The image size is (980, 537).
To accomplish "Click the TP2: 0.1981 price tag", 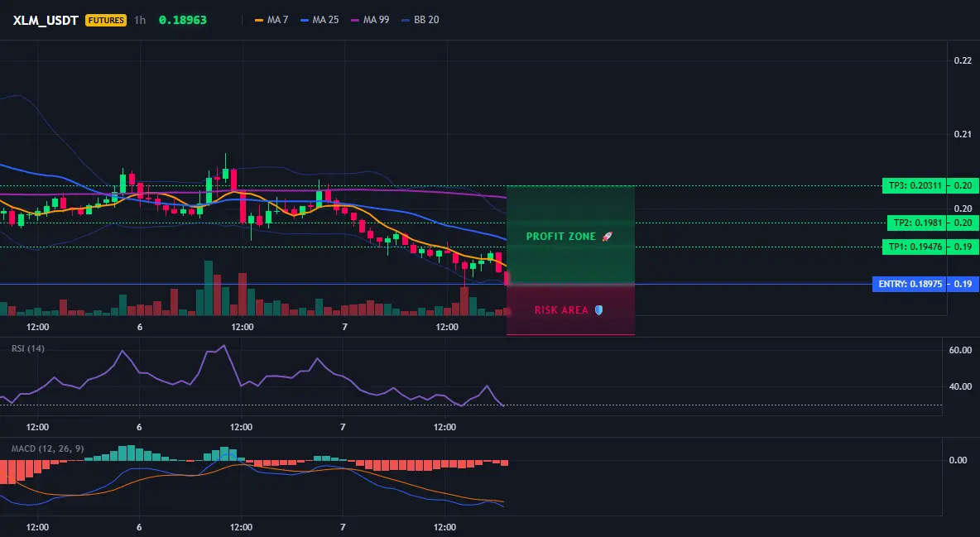I will [x=917, y=223].
